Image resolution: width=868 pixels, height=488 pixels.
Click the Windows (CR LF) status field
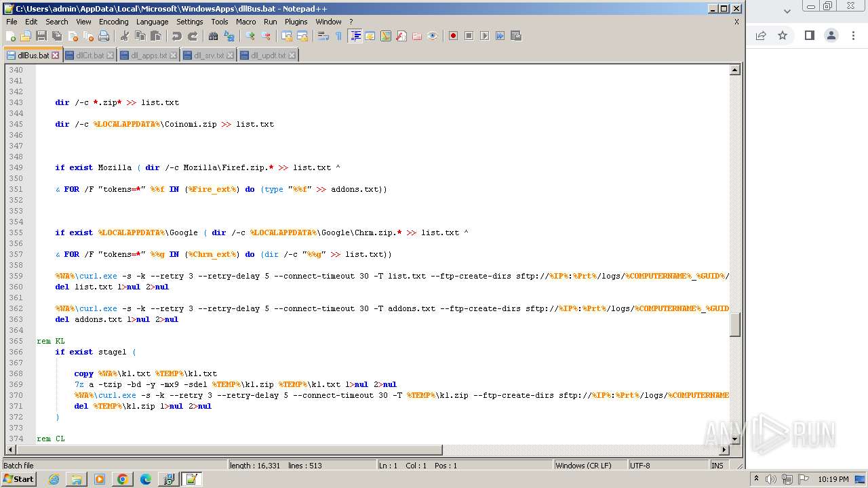point(590,466)
